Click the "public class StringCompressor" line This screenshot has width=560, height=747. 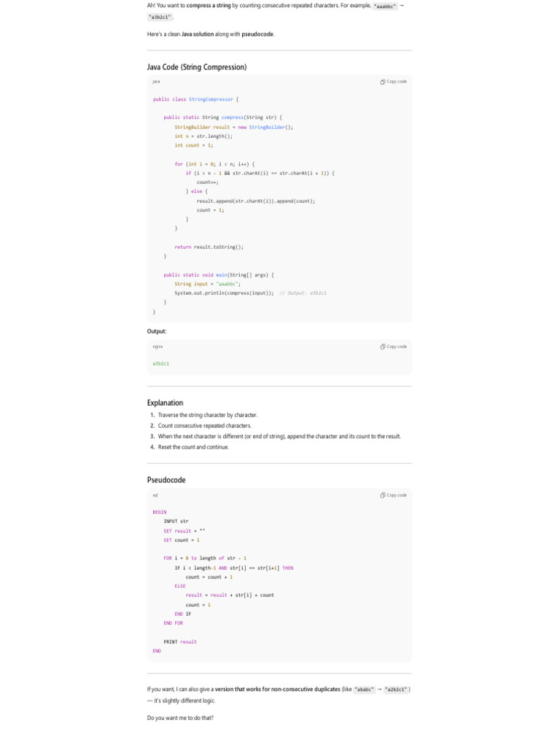point(194,99)
